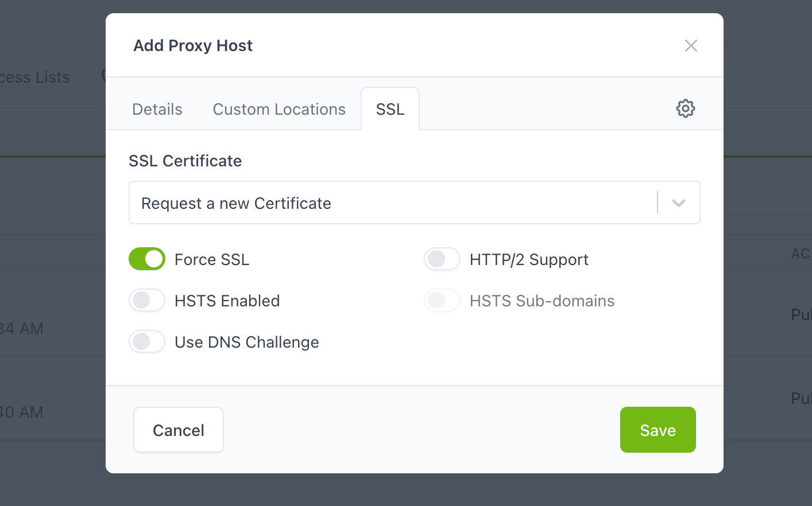Close the Add Proxy Host dialog

(691, 46)
